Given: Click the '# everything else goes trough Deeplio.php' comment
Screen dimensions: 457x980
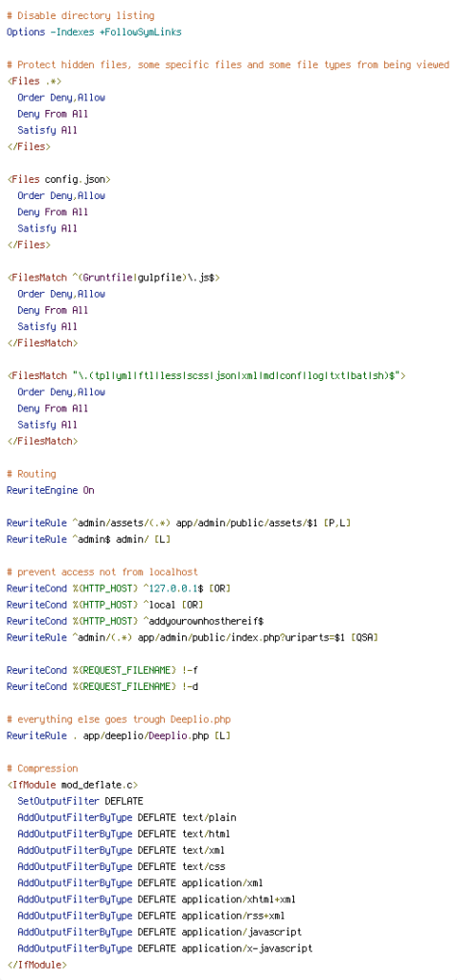Looking at the screenshot, I should (x=119, y=719).
